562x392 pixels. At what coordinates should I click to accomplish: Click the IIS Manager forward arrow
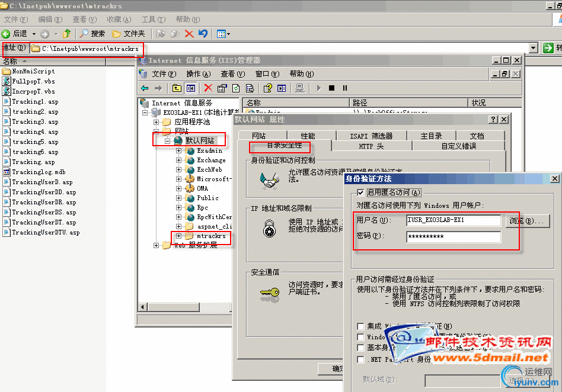pos(158,88)
